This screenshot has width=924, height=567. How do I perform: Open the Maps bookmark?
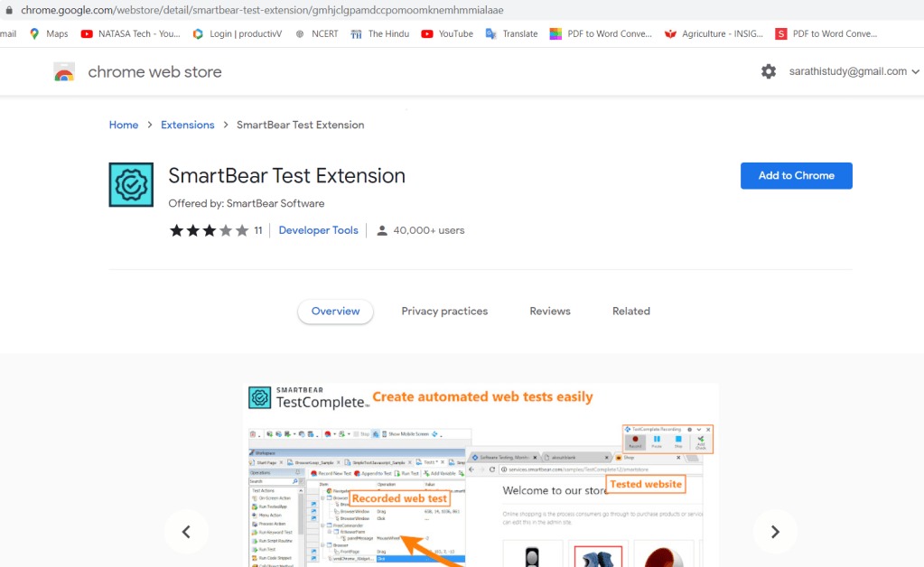tap(49, 33)
